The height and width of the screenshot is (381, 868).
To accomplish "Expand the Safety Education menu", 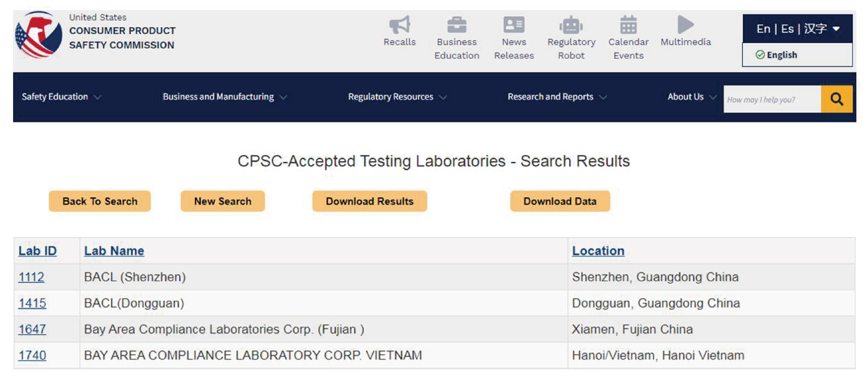I will tap(61, 97).
